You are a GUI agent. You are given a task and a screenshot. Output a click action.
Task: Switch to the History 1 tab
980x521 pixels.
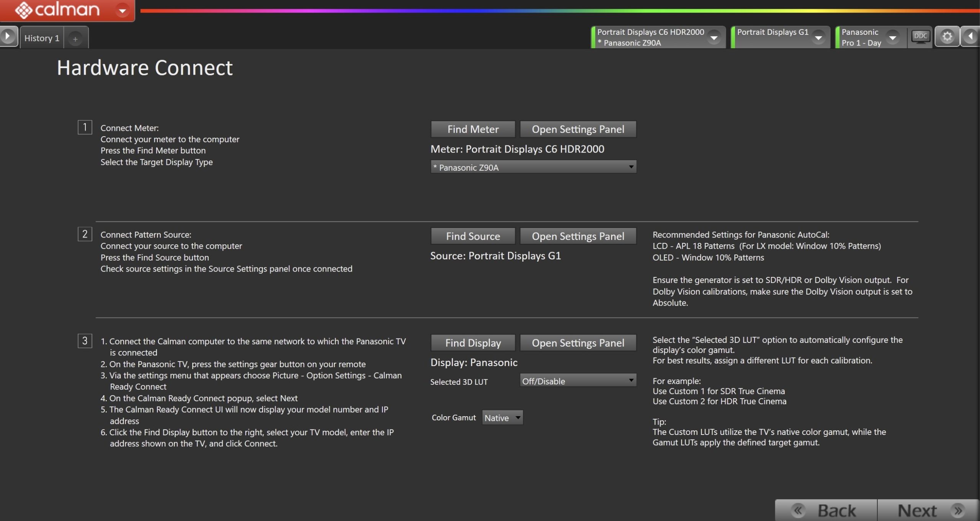[42, 38]
